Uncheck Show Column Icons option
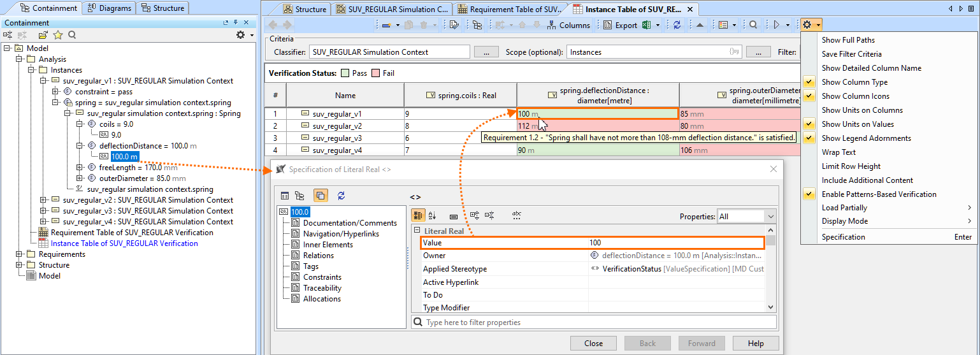The width and height of the screenshot is (980, 355). click(x=855, y=96)
